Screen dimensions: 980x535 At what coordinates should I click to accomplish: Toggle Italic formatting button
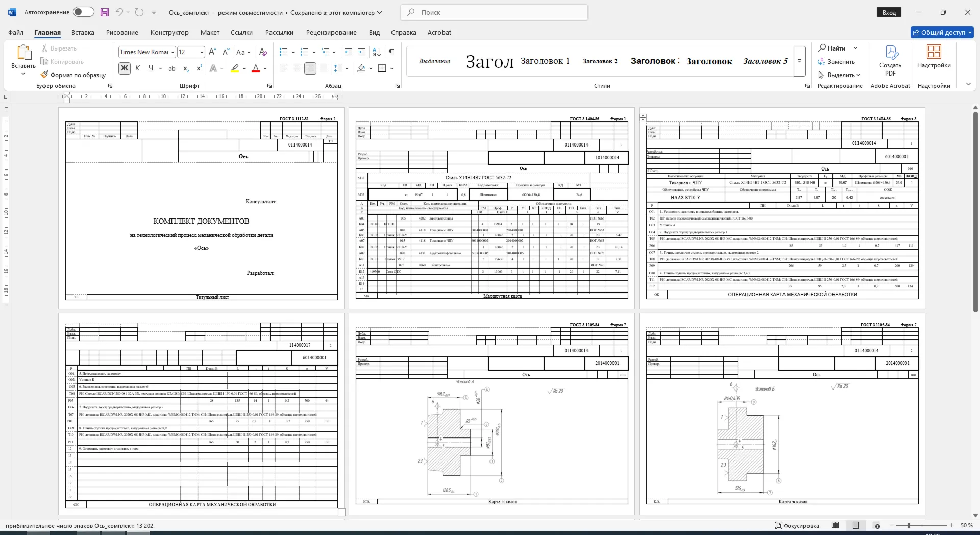tap(137, 68)
